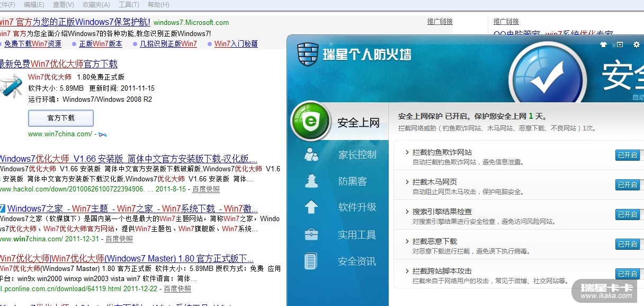Click the 瑞星个人防火墙 title text
Screen dimensions: 644x306
pos(367,54)
